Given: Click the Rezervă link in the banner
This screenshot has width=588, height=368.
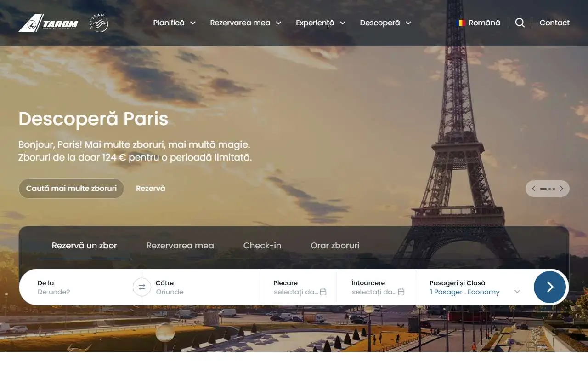Looking at the screenshot, I should click(x=151, y=189).
